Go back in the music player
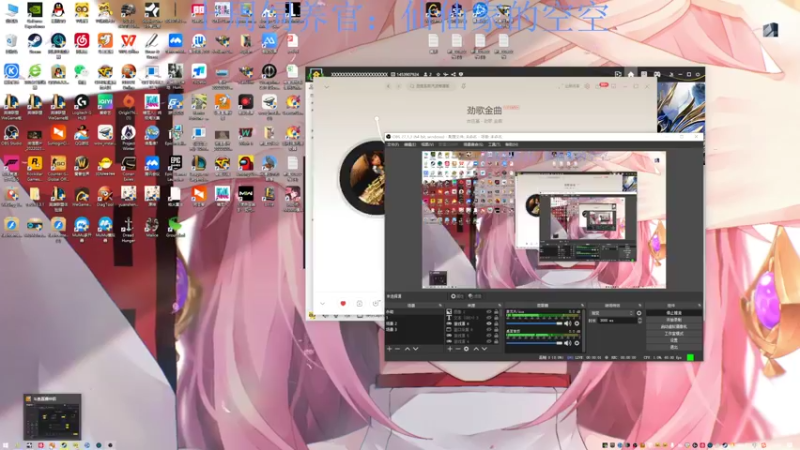Image resolution: width=800 pixels, height=450 pixels. [388, 86]
